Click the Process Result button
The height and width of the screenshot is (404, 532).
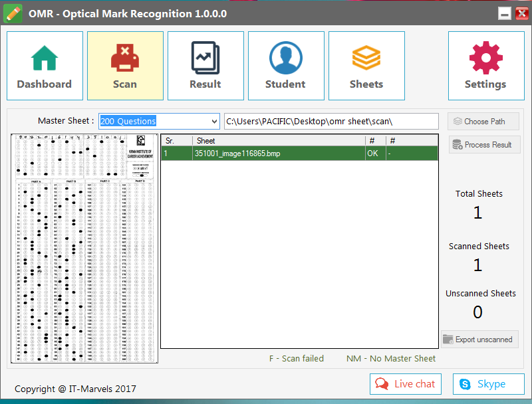coord(484,145)
